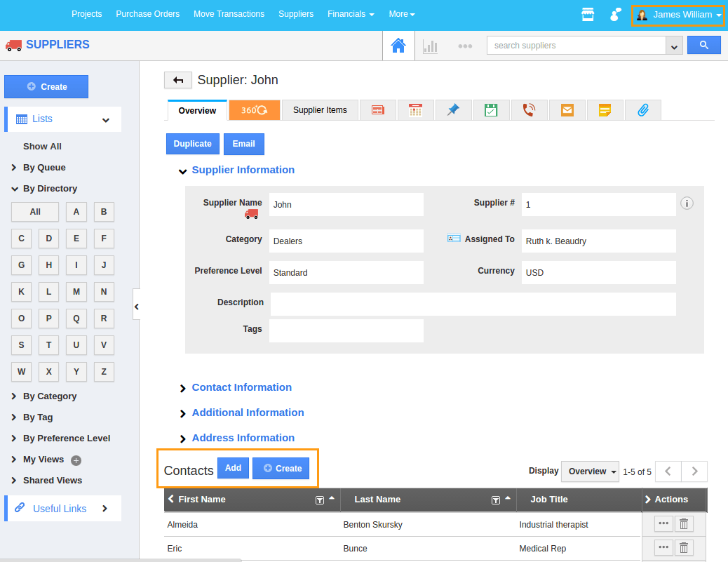Click the info icon beside Supplier #
Screen dimensions: 728x562
(687, 203)
